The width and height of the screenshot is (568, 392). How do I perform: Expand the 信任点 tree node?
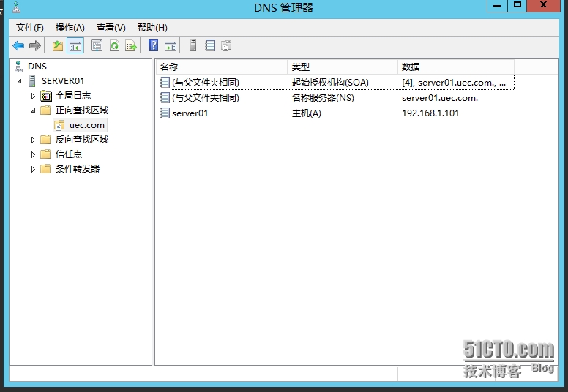(33, 154)
